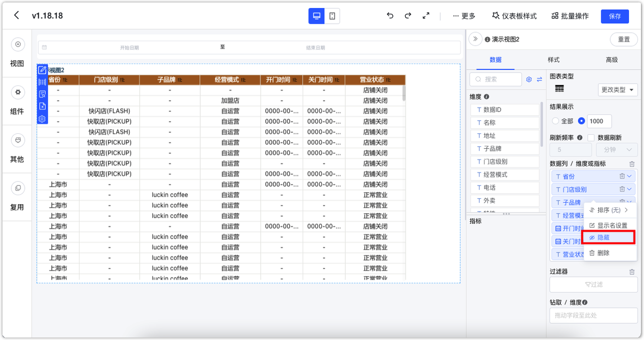Click the 开始日期 date field

click(x=129, y=47)
